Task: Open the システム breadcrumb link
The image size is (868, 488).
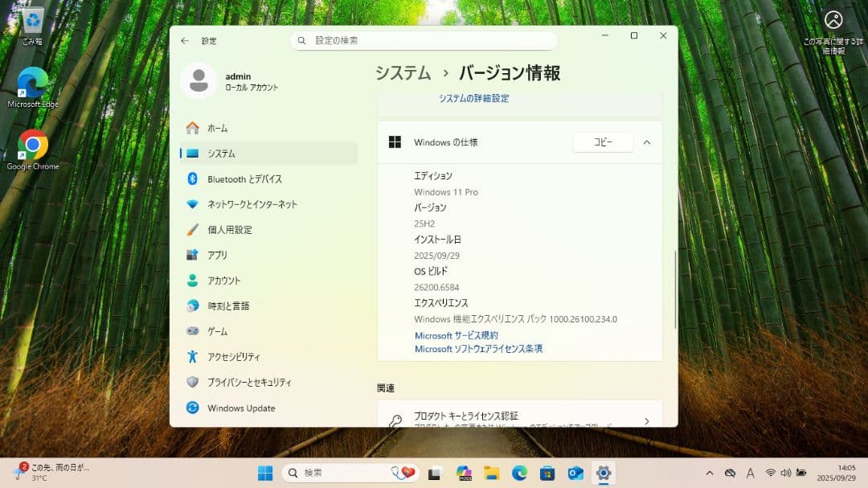Action: (403, 72)
